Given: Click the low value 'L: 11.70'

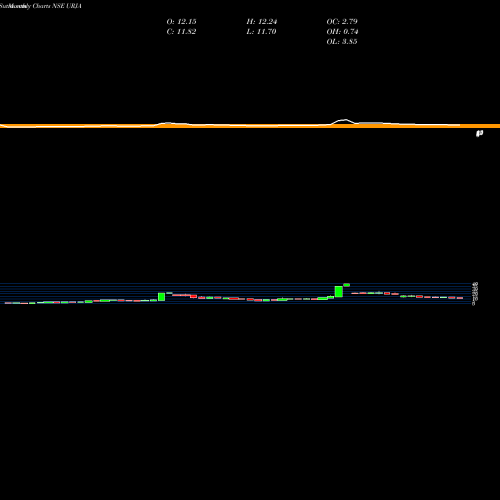Looking at the screenshot, I should click(x=261, y=31).
